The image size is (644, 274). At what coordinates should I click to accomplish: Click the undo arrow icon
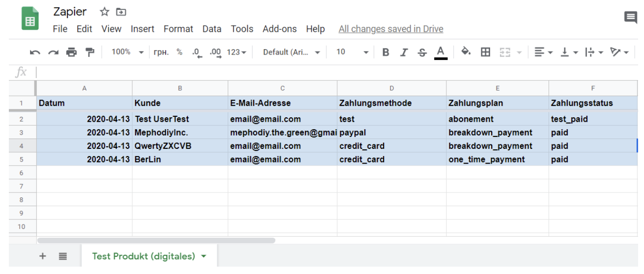pyautogui.click(x=34, y=52)
